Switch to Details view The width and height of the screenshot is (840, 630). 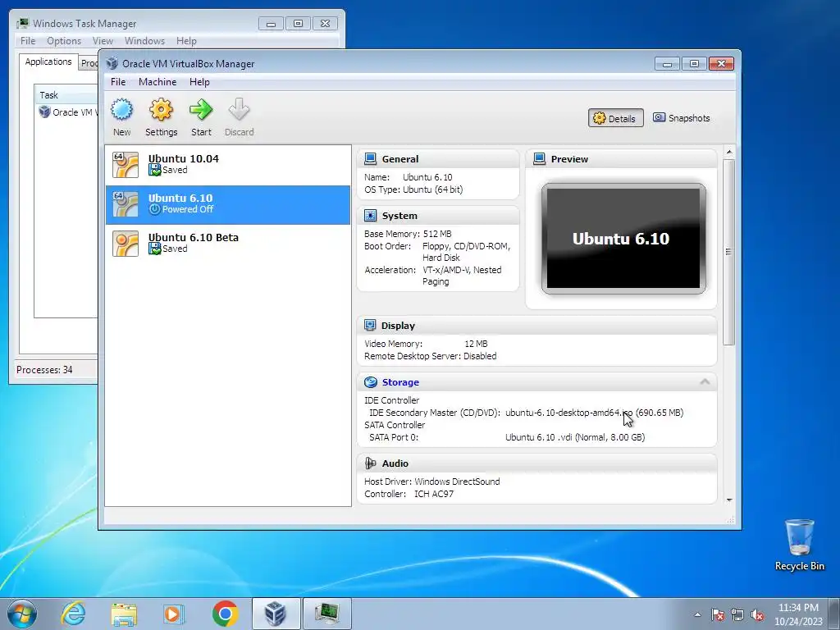615,118
